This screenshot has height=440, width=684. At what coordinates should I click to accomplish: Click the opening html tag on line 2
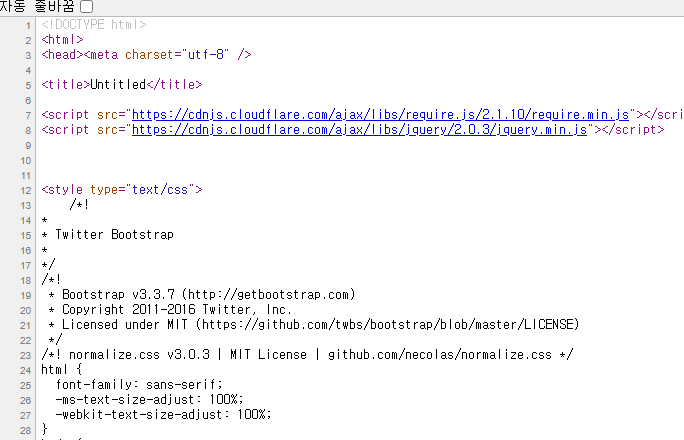[x=62, y=40]
